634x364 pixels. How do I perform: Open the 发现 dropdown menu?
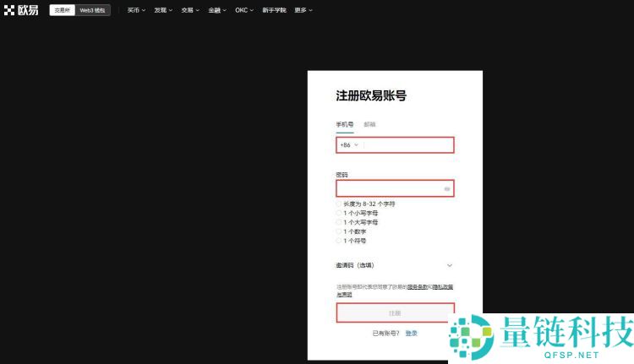pyautogui.click(x=163, y=10)
